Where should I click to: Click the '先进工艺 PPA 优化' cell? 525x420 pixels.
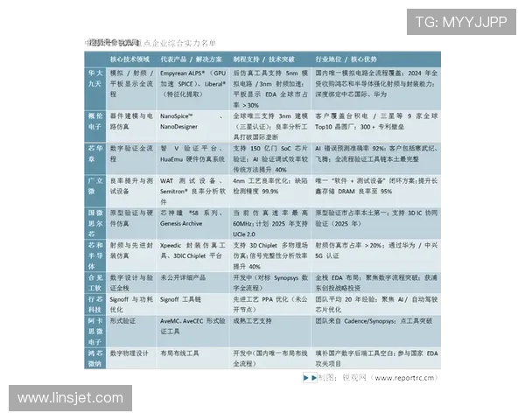[x=270, y=304]
